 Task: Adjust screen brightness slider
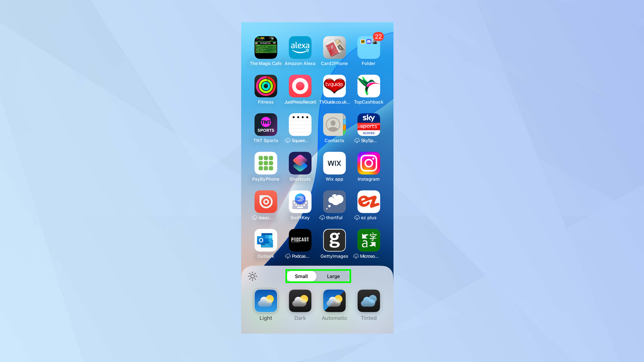(x=252, y=276)
